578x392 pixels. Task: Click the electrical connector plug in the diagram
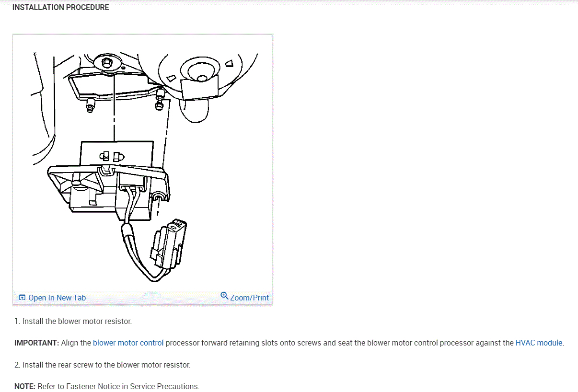168,243
